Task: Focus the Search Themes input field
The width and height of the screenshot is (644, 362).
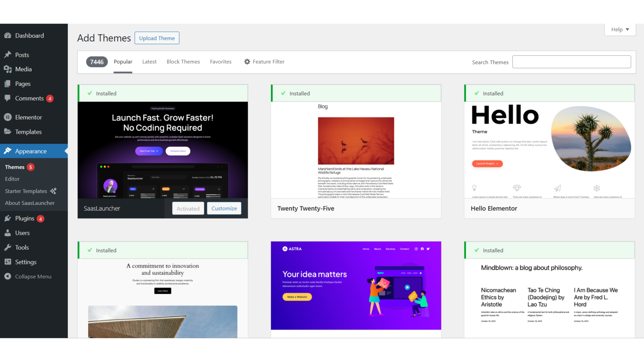Action: (x=572, y=62)
